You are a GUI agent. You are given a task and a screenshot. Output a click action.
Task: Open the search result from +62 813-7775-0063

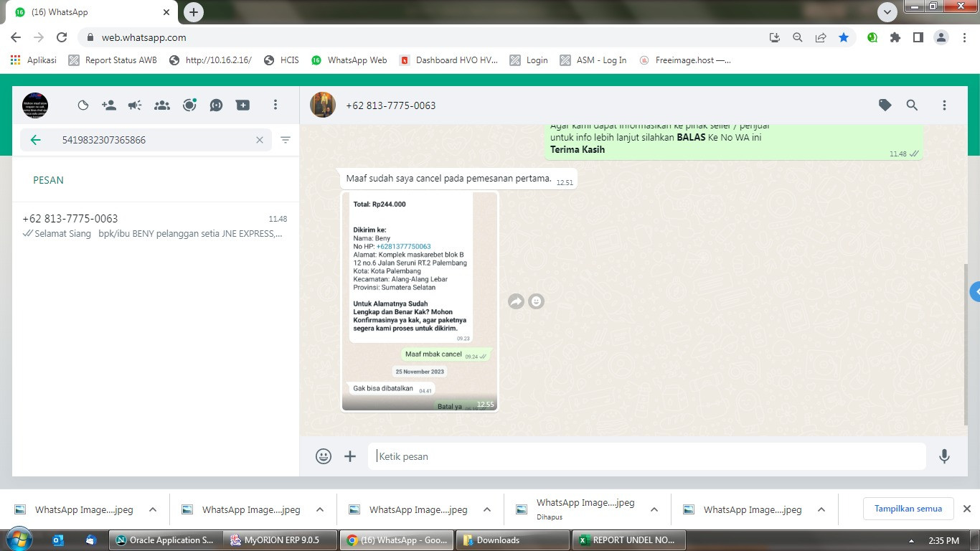(x=155, y=226)
